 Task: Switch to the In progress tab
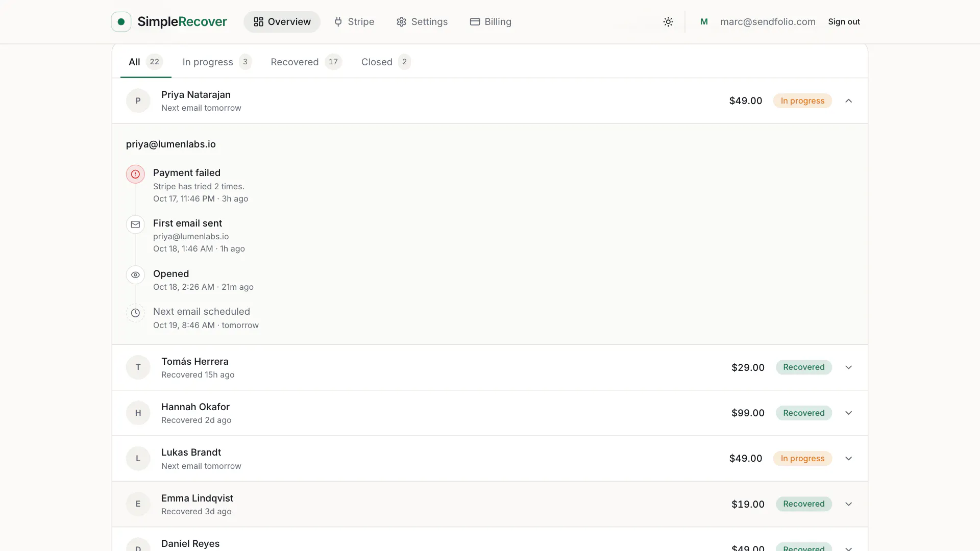click(x=217, y=62)
